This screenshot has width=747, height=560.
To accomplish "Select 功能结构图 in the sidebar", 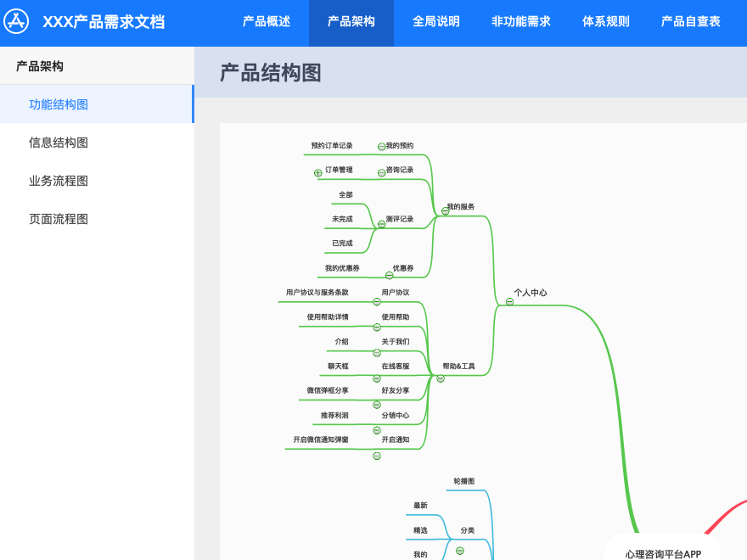I will (97, 104).
